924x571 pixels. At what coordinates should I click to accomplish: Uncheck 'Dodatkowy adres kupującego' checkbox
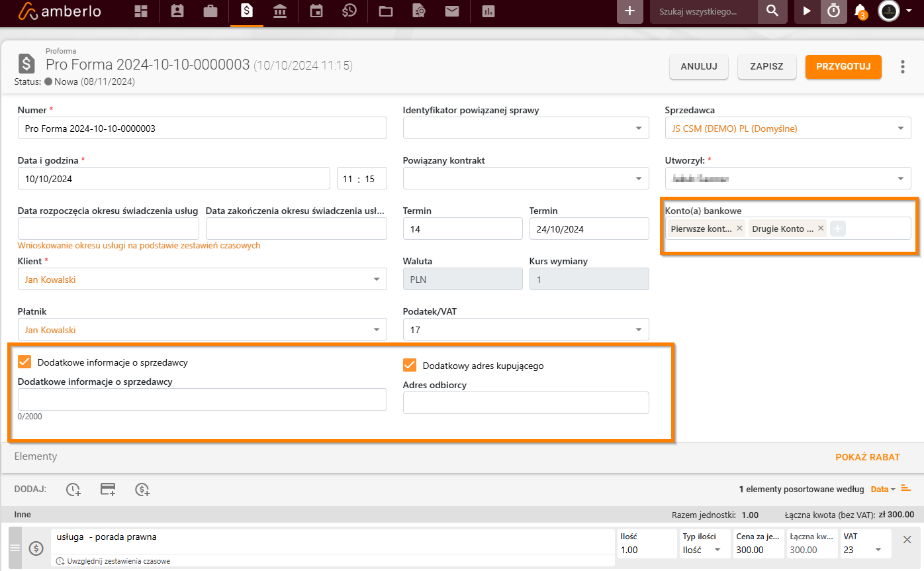[410, 365]
